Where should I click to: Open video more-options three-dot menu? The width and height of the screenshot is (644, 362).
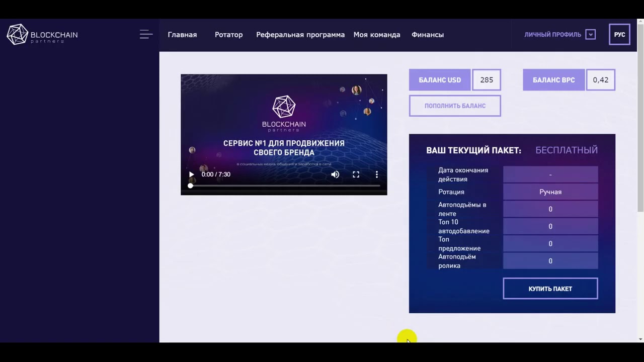[x=377, y=174]
